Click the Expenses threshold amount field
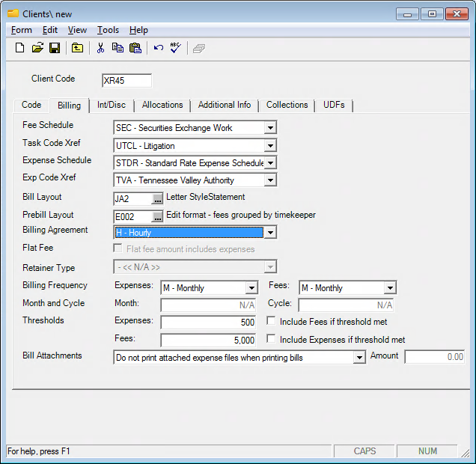The height and width of the screenshot is (464, 476). click(207, 323)
